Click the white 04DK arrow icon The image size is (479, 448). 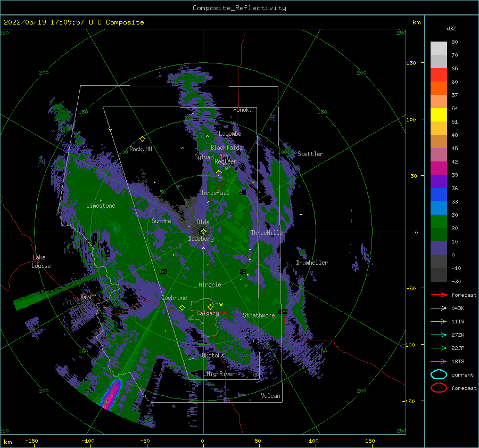[x=439, y=308]
